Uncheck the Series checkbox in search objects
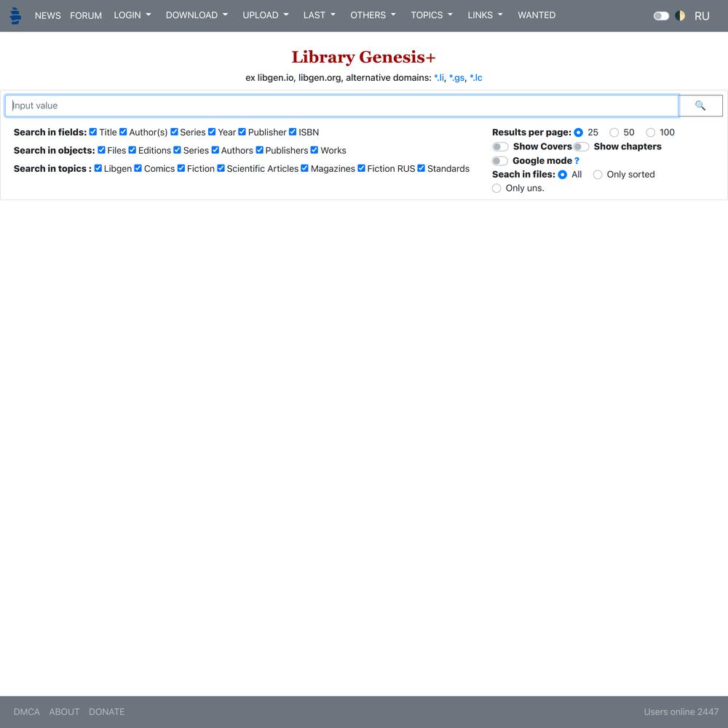728x728 pixels. pyautogui.click(x=177, y=150)
